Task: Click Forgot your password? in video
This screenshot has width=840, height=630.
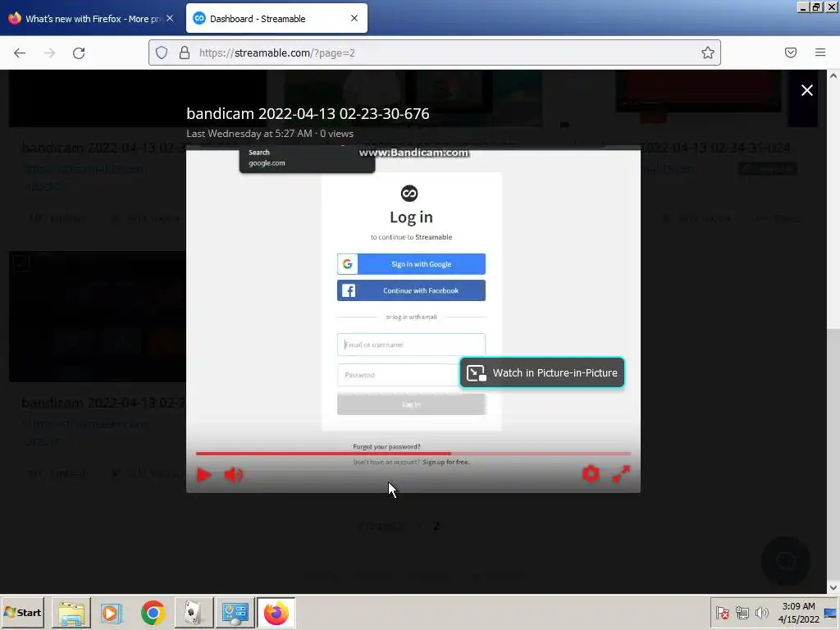Action: (x=386, y=447)
